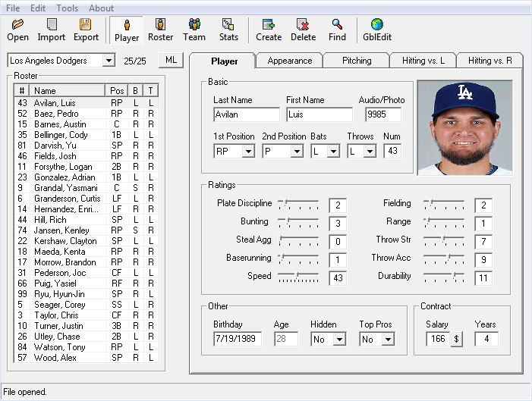Launch the GblEdit globe icon
The width and height of the screenshot is (532, 401).
pyautogui.click(x=376, y=30)
